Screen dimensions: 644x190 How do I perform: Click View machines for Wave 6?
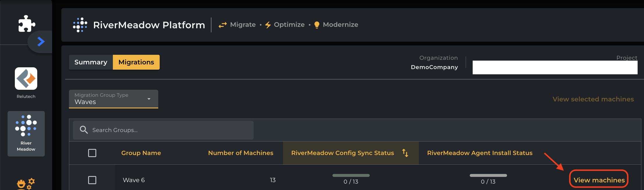[x=599, y=180]
